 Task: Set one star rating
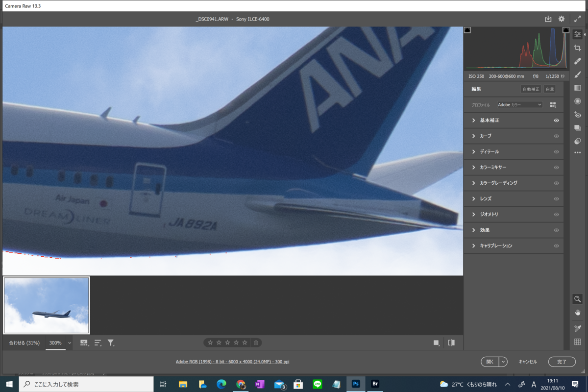210,343
